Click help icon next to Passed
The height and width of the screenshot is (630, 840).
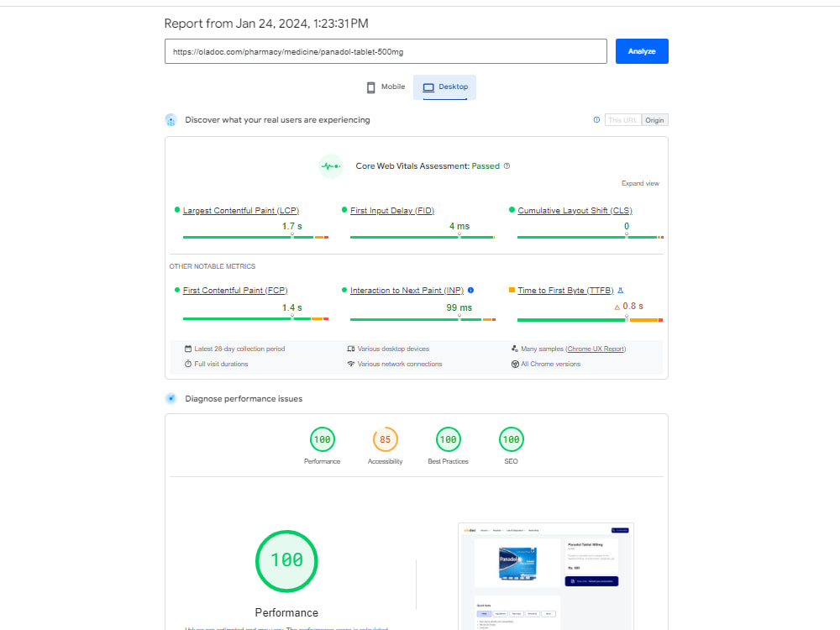click(x=507, y=166)
